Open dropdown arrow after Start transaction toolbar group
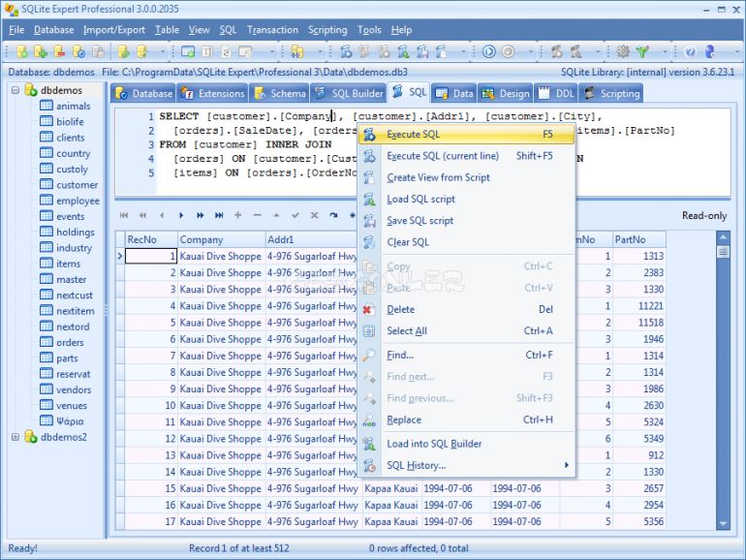The image size is (746, 560). (530, 51)
